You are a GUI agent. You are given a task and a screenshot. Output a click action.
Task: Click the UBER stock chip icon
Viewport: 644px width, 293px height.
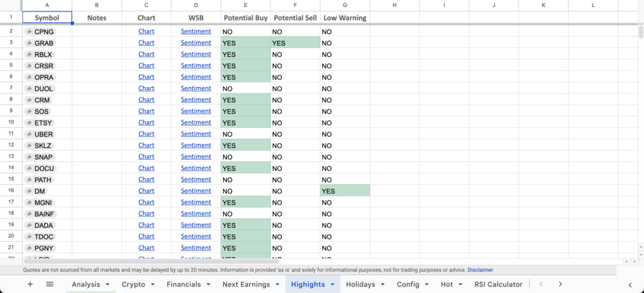pyautogui.click(x=29, y=134)
